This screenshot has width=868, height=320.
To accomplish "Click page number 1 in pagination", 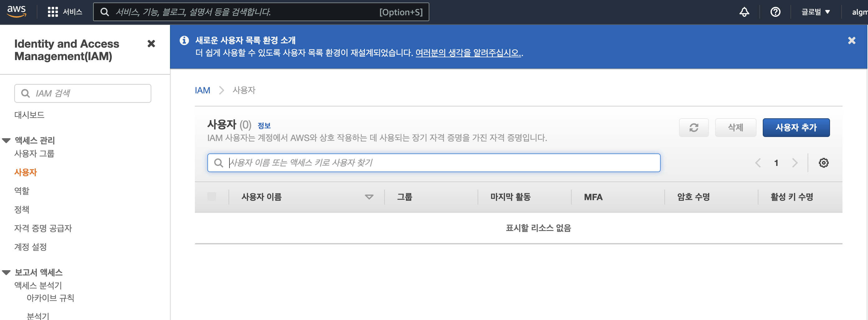I will pyautogui.click(x=776, y=163).
